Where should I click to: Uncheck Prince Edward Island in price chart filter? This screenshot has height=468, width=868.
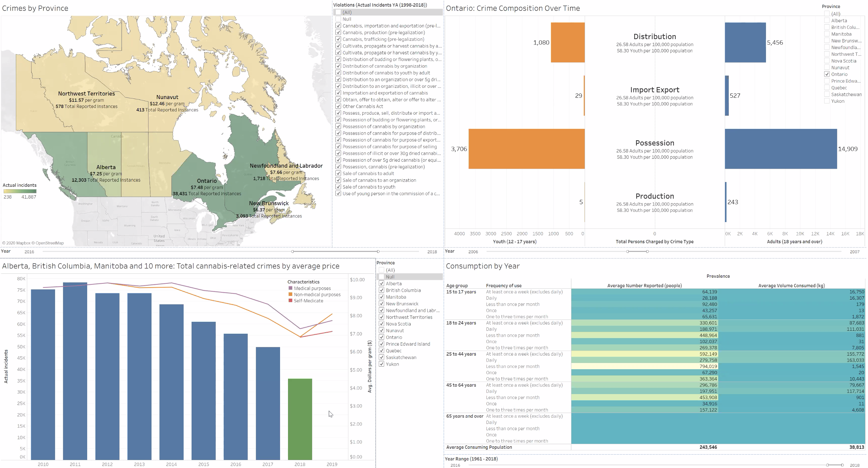[381, 344]
